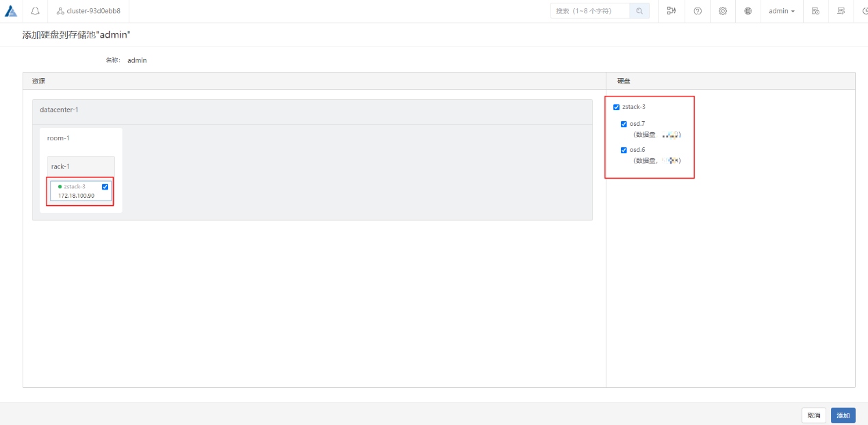Click the app logo in top-left corner

[x=11, y=11]
